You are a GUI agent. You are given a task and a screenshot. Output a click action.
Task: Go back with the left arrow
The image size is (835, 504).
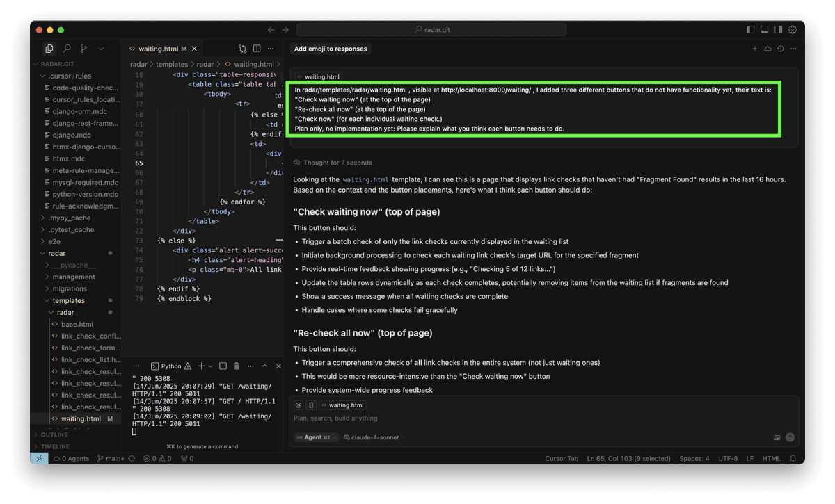tap(271, 30)
